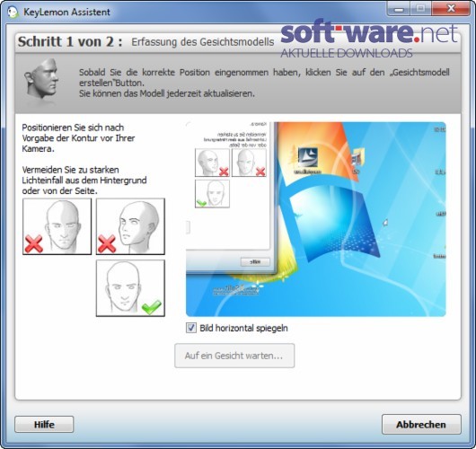Open Hilfe

44,424
